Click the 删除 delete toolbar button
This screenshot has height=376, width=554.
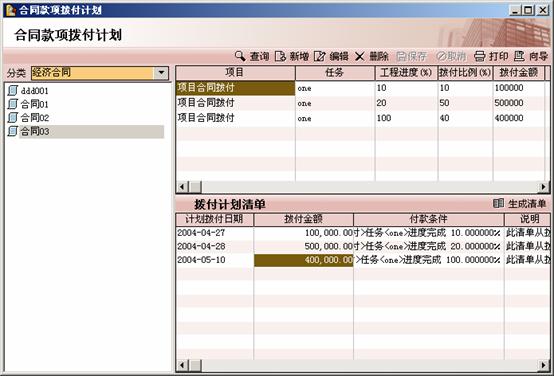371,56
